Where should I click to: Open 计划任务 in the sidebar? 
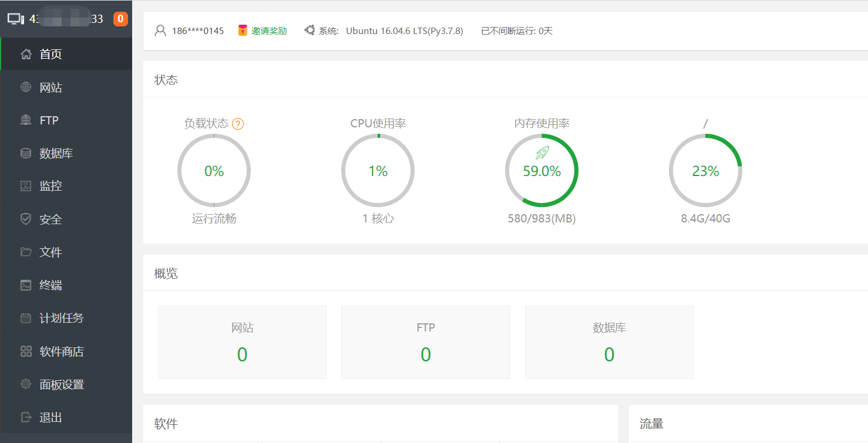pos(66,318)
